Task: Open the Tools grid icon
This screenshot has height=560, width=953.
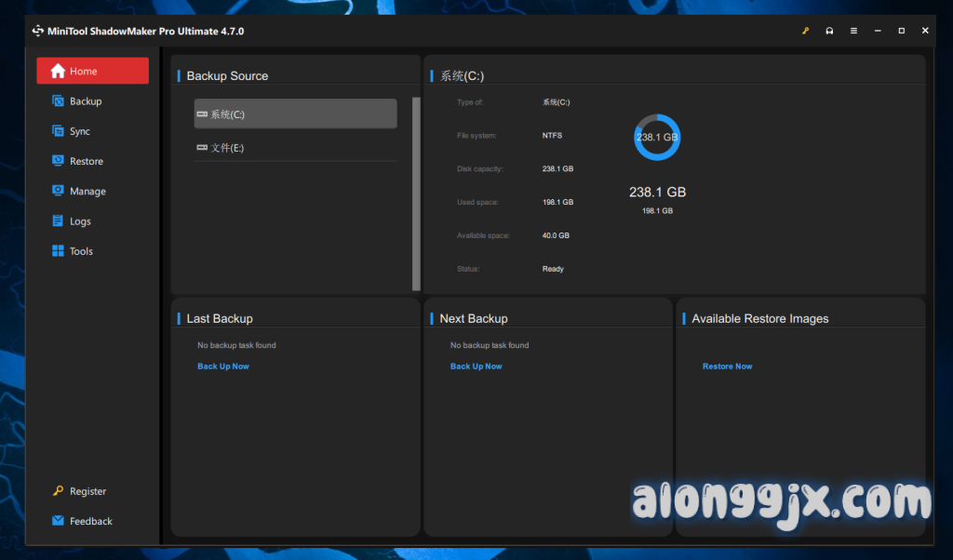Action: pos(58,251)
